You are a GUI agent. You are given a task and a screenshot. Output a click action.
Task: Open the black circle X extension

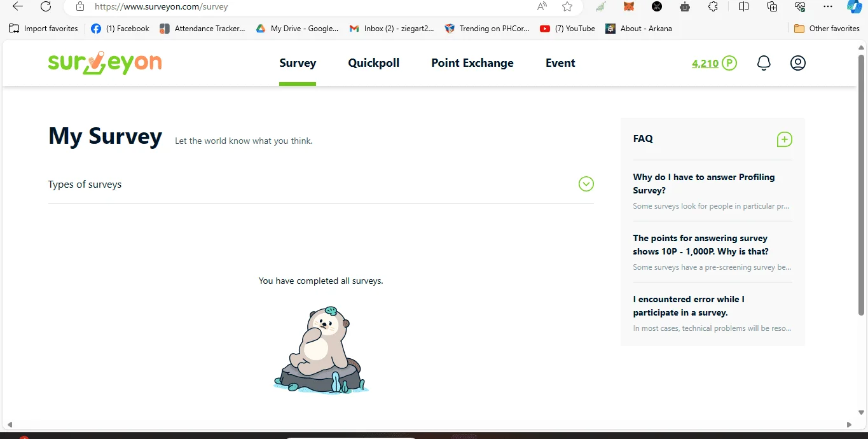point(657,6)
